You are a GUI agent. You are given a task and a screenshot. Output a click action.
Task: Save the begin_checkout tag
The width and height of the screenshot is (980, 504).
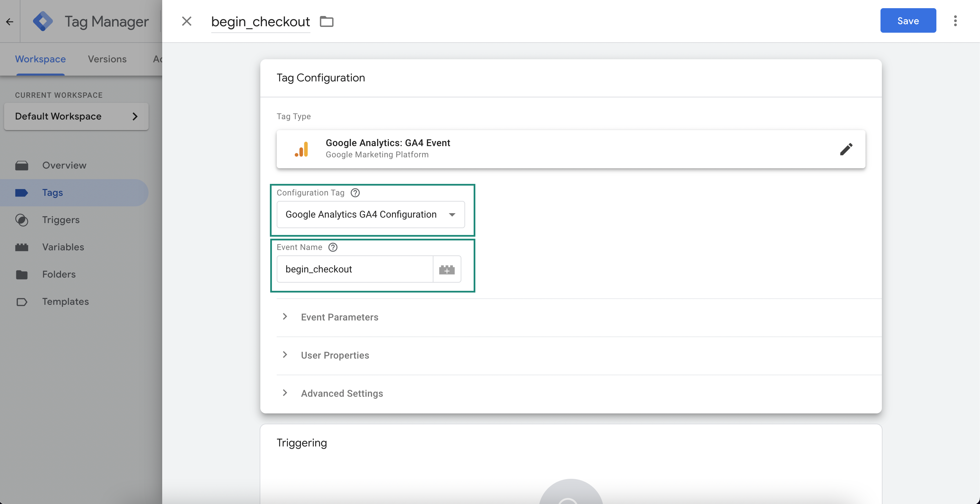(x=908, y=20)
